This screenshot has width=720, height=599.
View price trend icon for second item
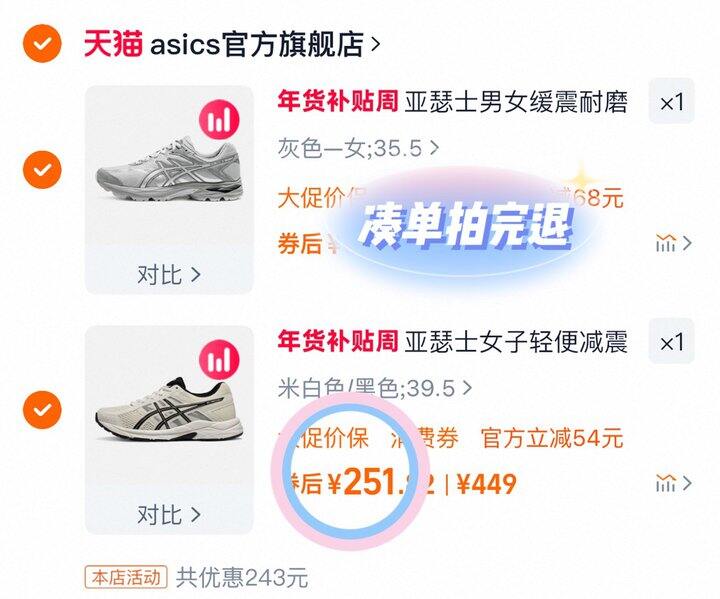[673, 483]
